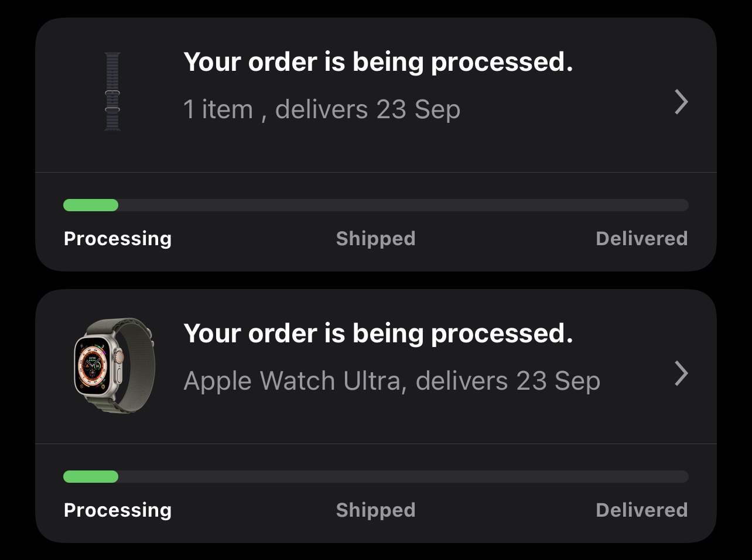Image resolution: width=752 pixels, height=560 pixels.
Task: Click the green progress fill on Apple Watch Ultra order
Action: [x=91, y=477]
